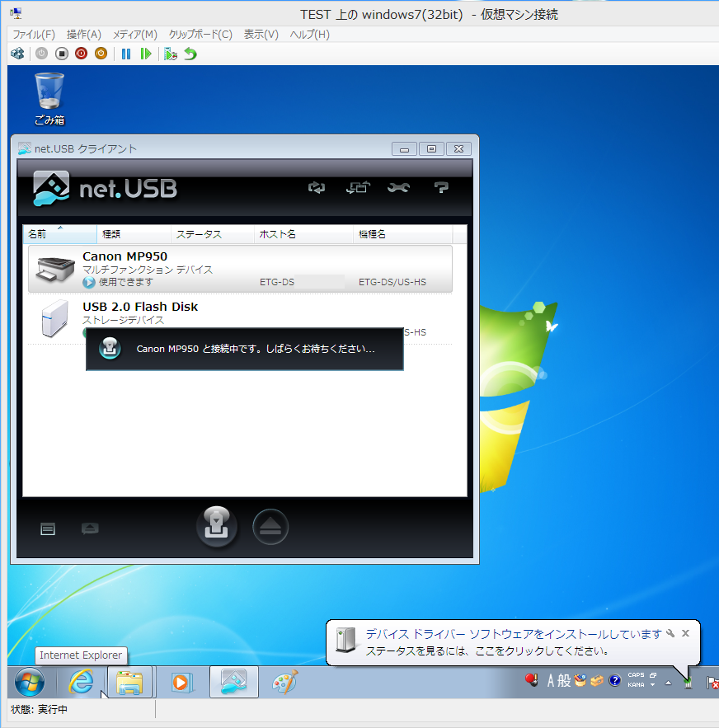This screenshot has height=728, width=719.
Task: Click the 使用できます status play icon
Action: click(89, 282)
